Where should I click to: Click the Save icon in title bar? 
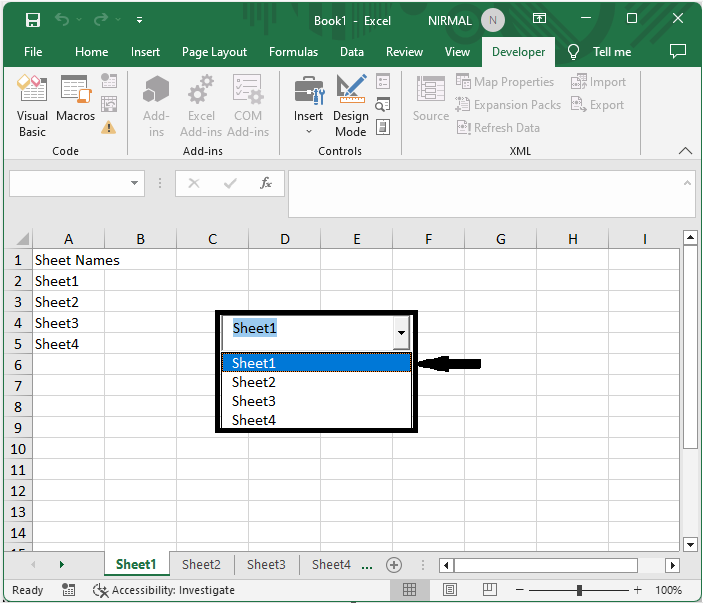click(x=33, y=20)
